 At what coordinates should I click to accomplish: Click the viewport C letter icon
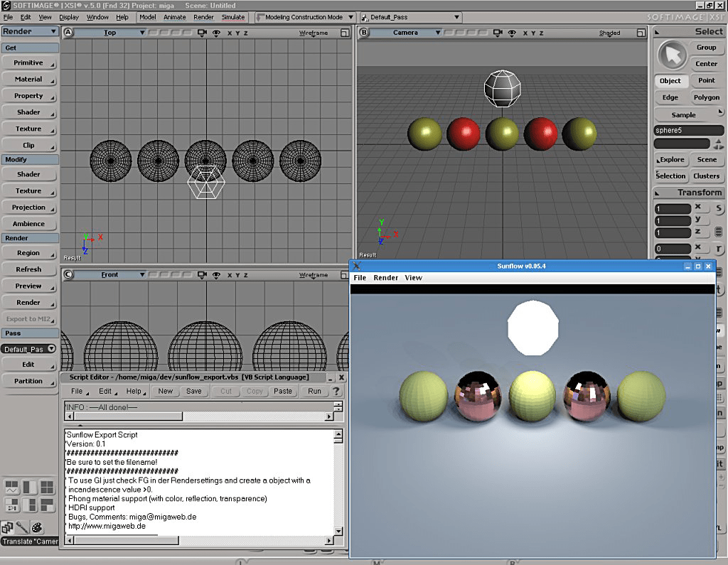tap(68, 274)
